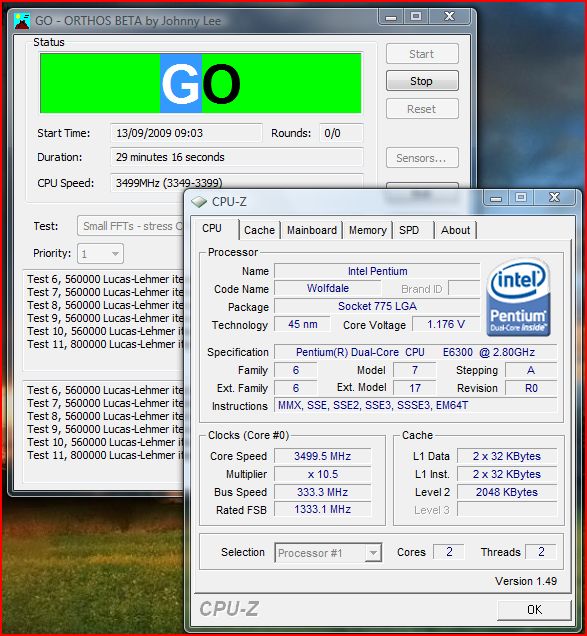
Task: Open the Sensors... button in ORTHOS
Action: click(422, 158)
